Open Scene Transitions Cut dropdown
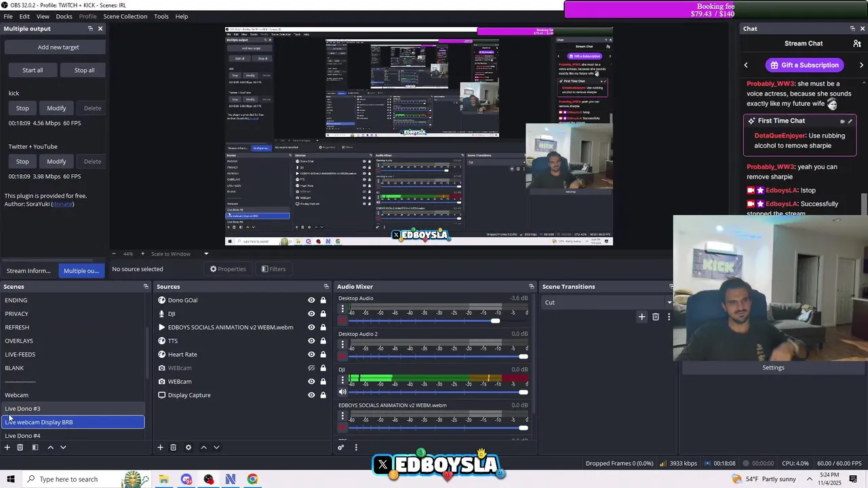Image resolution: width=868 pixels, height=488 pixels. (x=607, y=302)
